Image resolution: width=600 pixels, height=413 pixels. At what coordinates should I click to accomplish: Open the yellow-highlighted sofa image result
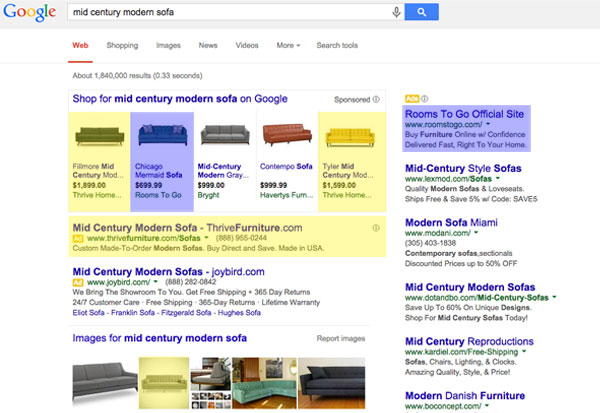coord(164,383)
